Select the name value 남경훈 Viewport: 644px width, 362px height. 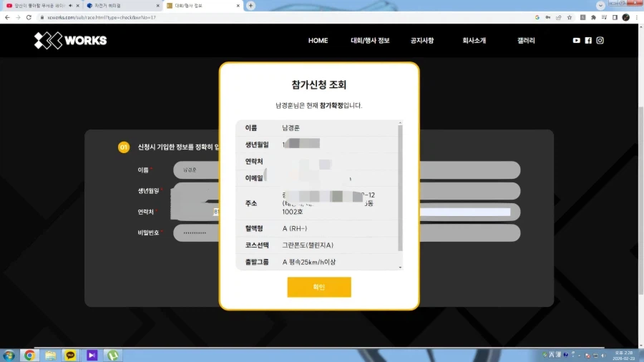[291, 128]
